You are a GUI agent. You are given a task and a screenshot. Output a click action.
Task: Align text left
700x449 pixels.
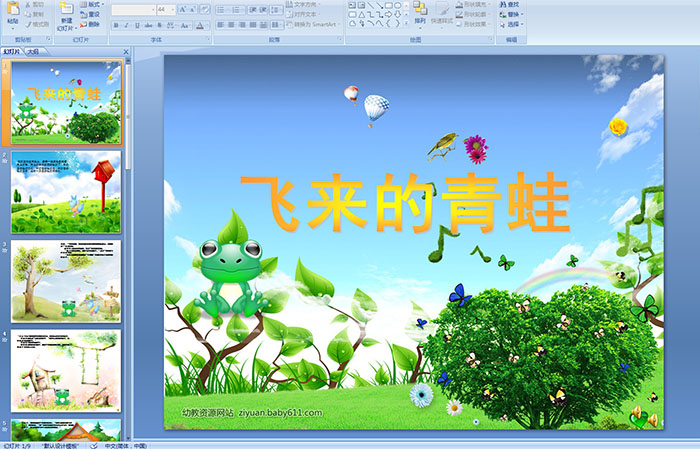click(x=221, y=25)
